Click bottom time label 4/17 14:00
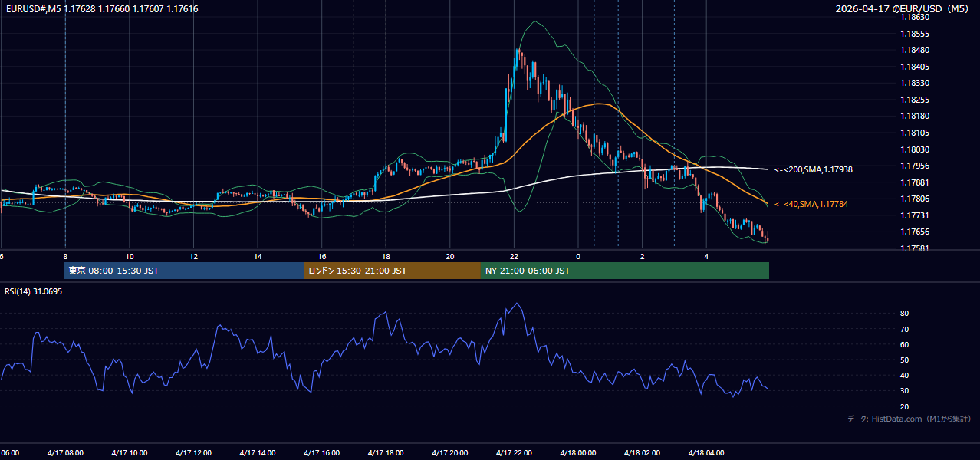980x460 pixels. [258, 453]
